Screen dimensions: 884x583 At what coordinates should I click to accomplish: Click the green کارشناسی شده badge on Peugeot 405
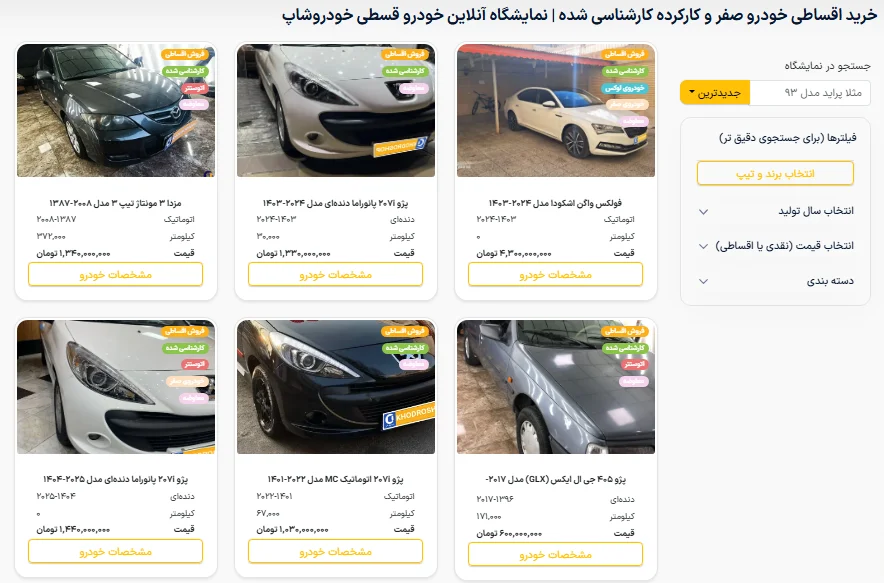[x=625, y=348]
